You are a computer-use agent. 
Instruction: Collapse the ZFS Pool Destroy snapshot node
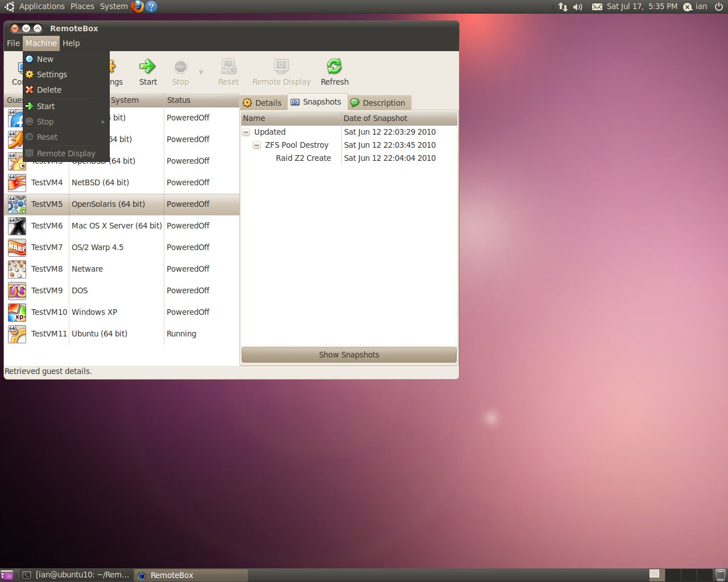click(x=257, y=145)
